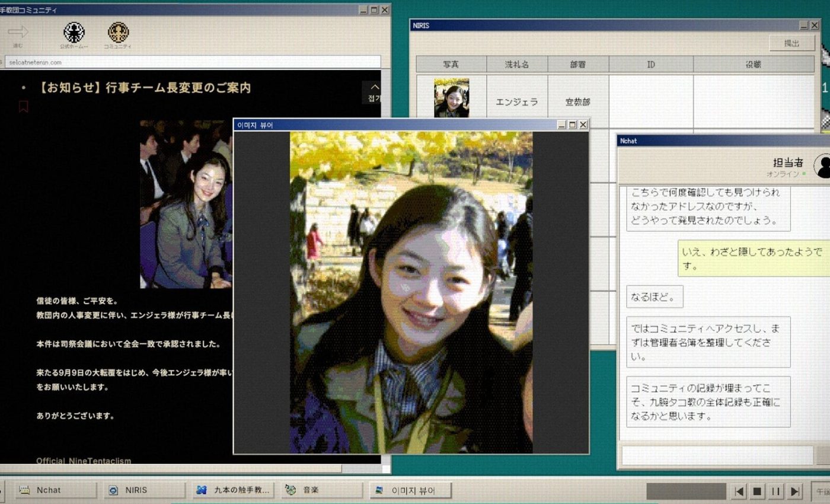Image resolution: width=830 pixels, height=504 pixels.
Task: Close the community browser window
Action: (385, 9)
